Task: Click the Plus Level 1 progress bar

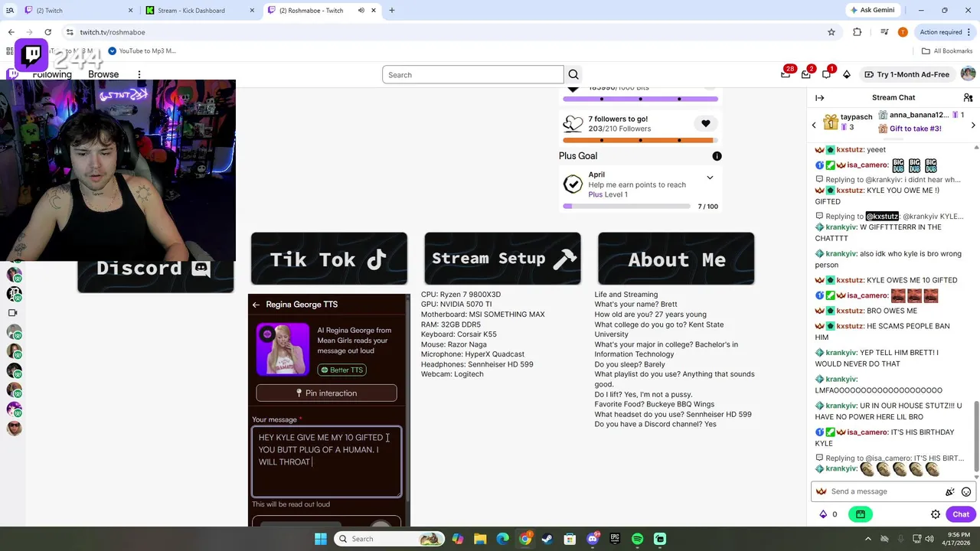Action: 628,207
